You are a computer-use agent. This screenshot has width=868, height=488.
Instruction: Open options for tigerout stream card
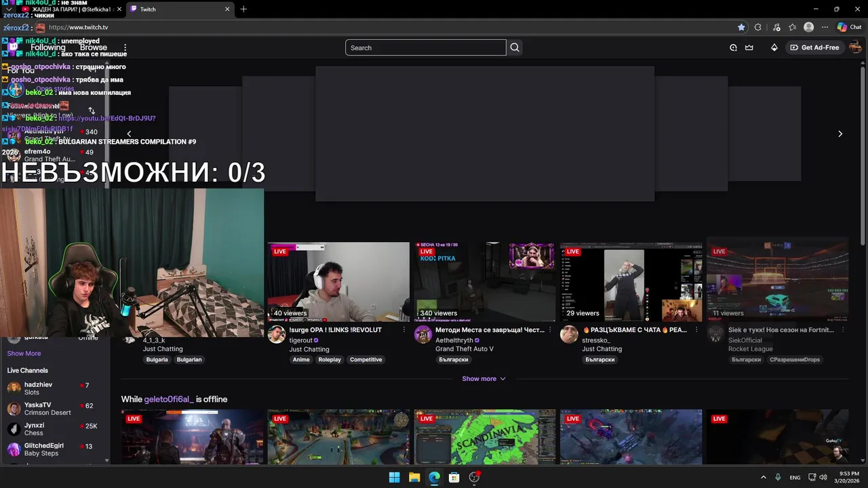pos(404,330)
